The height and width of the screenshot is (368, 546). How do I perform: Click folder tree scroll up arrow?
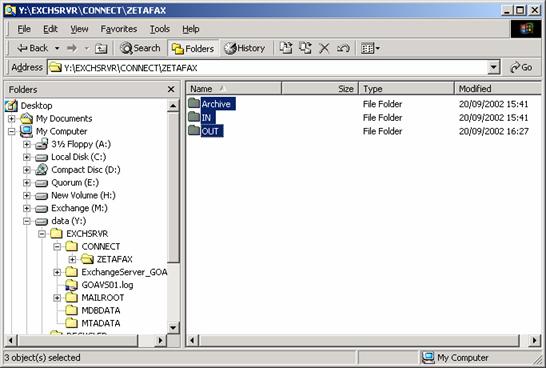point(173,106)
